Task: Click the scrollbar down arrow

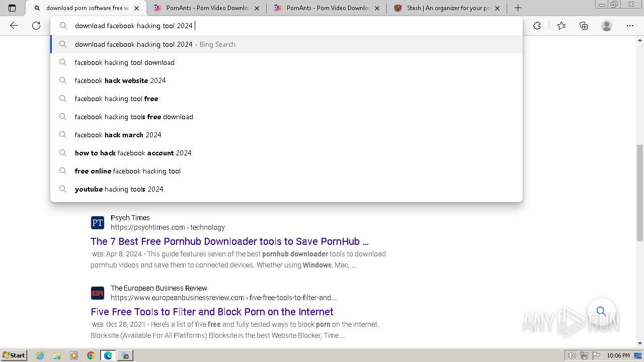Action: pyautogui.click(x=640, y=343)
